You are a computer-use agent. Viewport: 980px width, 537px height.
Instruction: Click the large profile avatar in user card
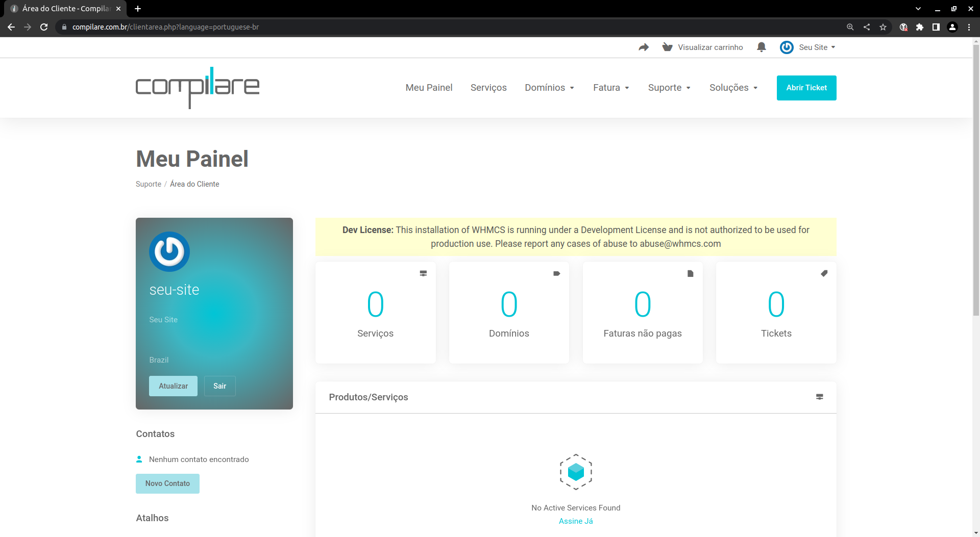point(169,251)
